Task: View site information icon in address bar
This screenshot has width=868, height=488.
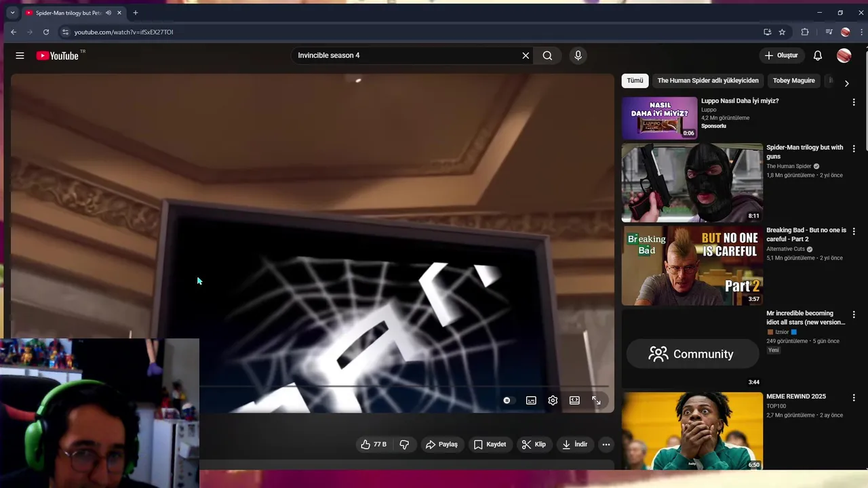Action: point(65,32)
